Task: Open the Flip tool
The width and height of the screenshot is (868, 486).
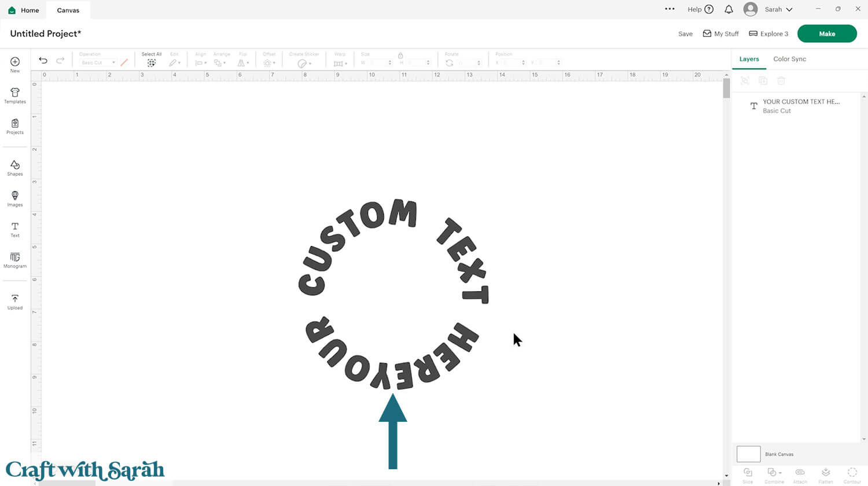Action: pos(242,62)
